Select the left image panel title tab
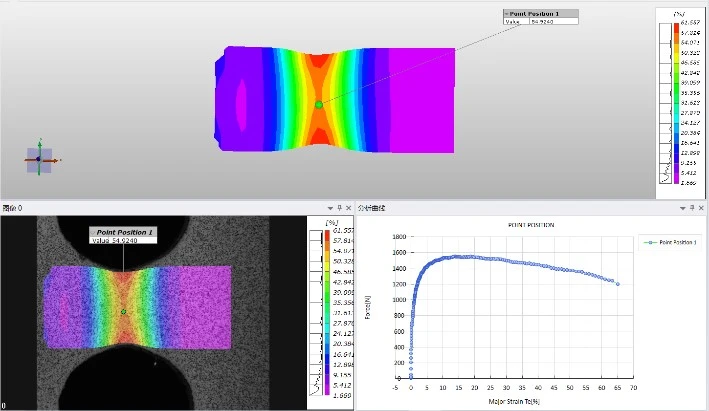The height and width of the screenshot is (411, 709). (13, 208)
